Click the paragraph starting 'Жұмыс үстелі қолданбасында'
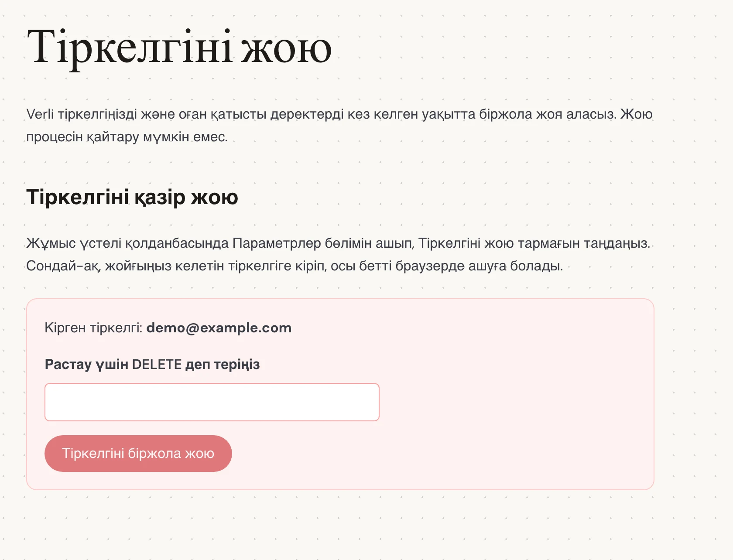Viewport: 733px width, 560px height. pyautogui.click(x=338, y=254)
